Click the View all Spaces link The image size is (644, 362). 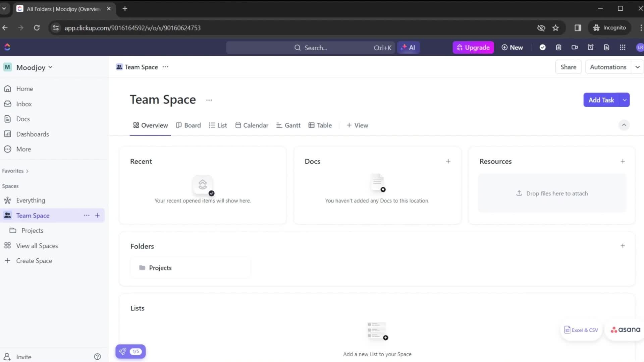[x=37, y=246]
